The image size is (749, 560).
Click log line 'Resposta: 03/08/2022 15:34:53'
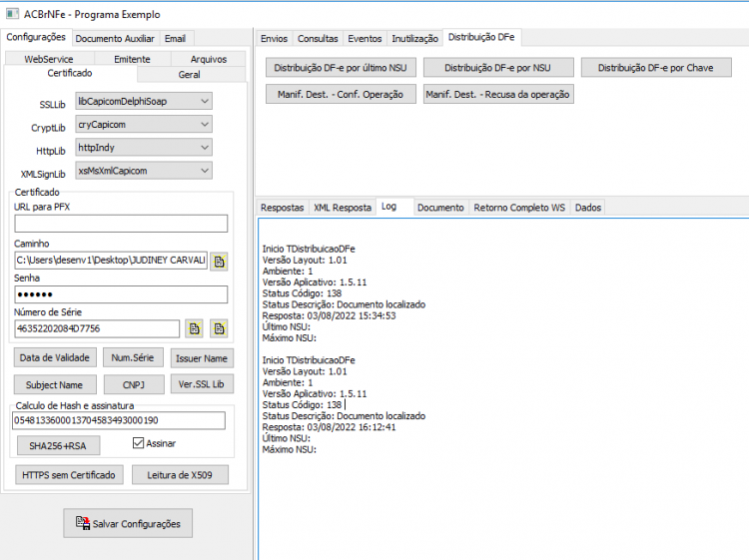[x=329, y=315]
